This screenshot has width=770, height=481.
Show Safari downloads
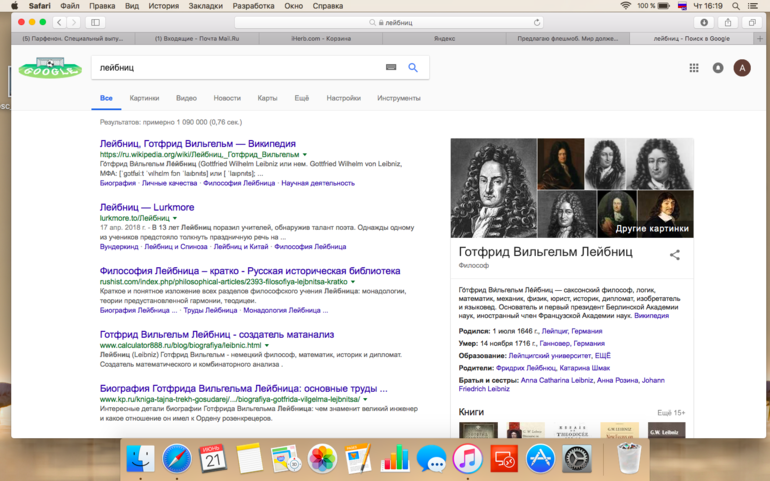[x=704, y=22]
